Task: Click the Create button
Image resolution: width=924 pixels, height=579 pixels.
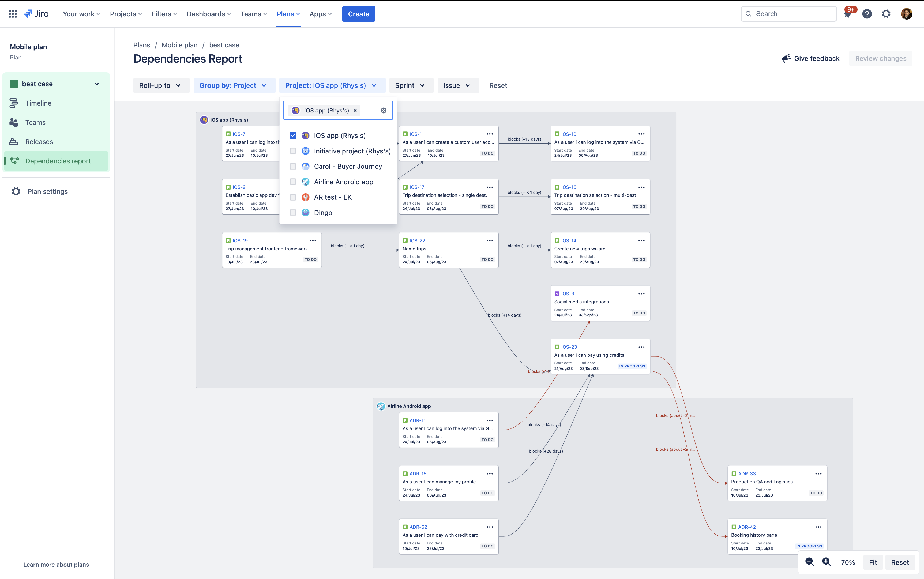Action: (x=358, y=14)
